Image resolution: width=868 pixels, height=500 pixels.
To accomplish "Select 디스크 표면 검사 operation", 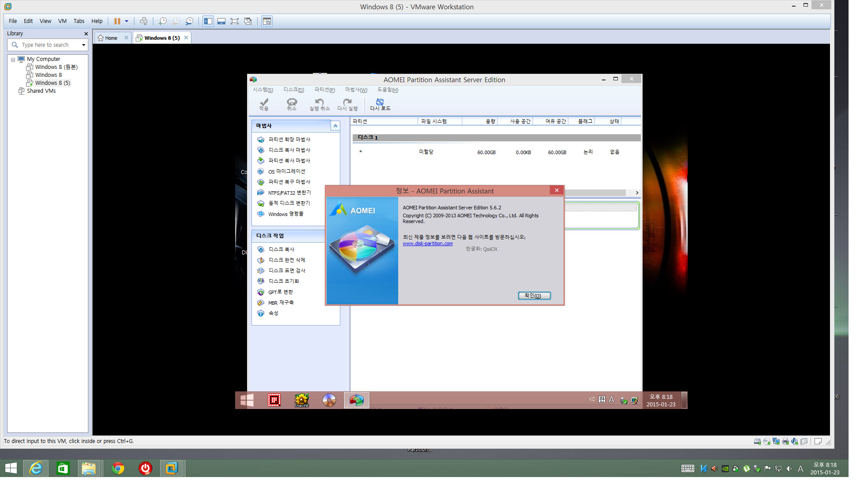I will (286, 271).
